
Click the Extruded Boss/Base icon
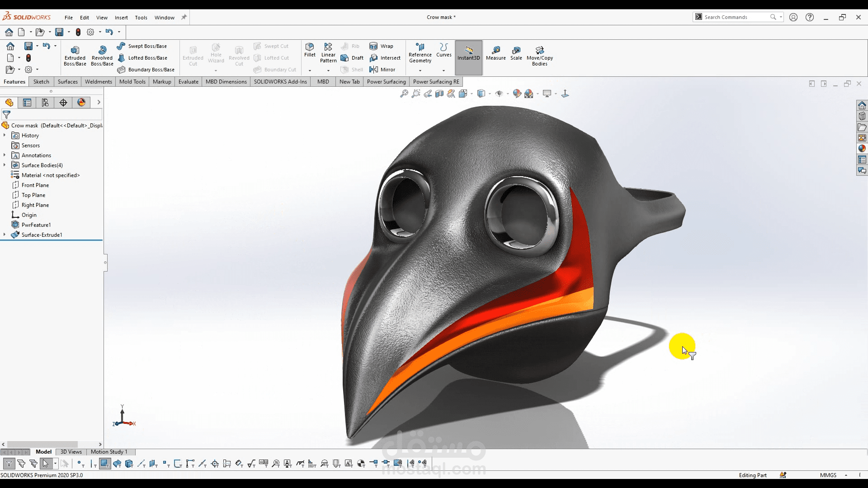[75, 50]
